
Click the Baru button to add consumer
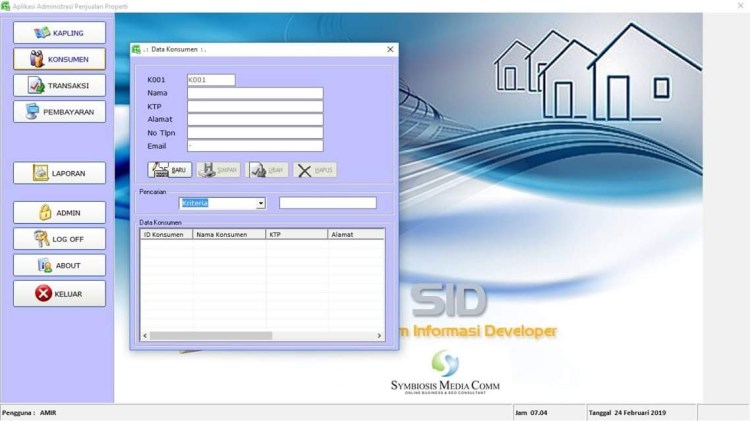(x=170, y=170)
